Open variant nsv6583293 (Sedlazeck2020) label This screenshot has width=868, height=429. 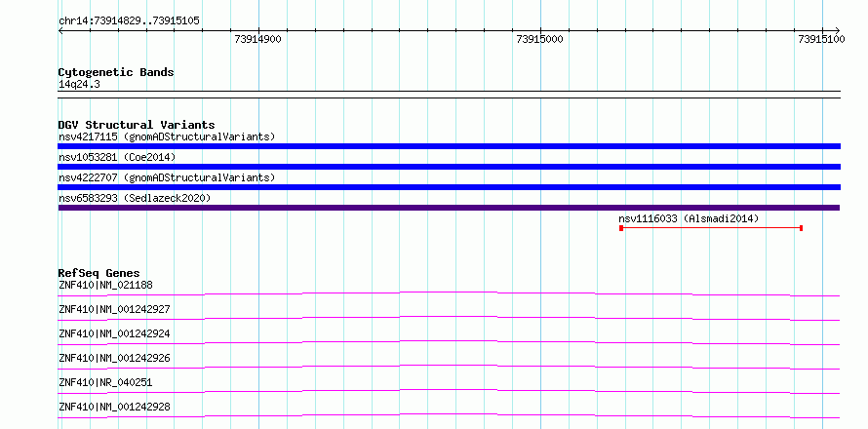pyautogui.click(x=135, y=198)
